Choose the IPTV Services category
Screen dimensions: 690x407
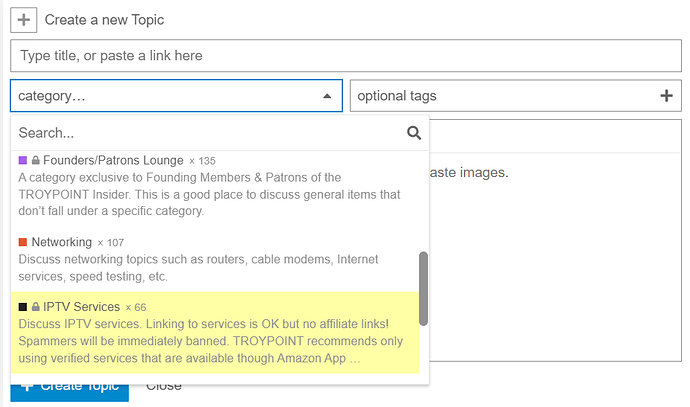[x=81, y=307]
